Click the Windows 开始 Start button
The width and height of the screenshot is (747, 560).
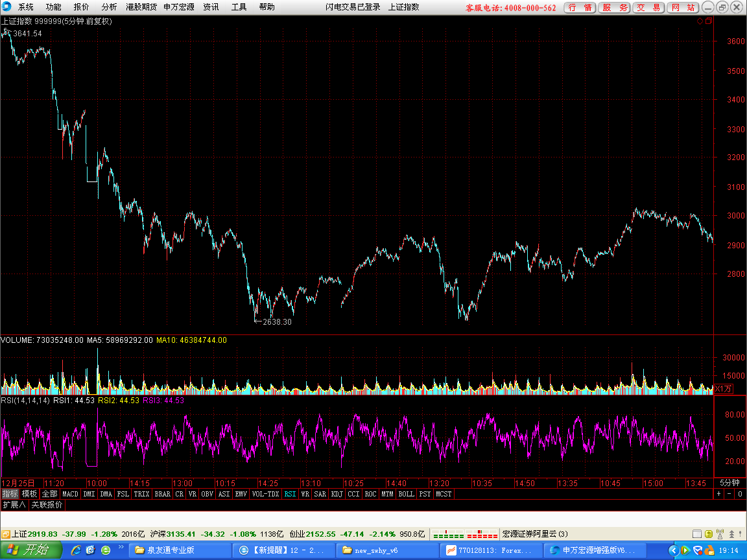tap(31, 550)
